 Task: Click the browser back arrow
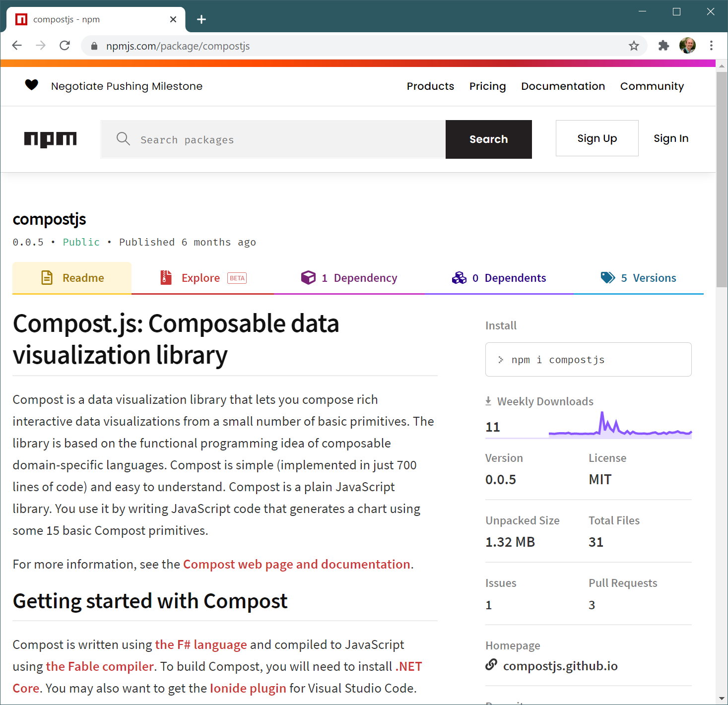tap(17, 46)
